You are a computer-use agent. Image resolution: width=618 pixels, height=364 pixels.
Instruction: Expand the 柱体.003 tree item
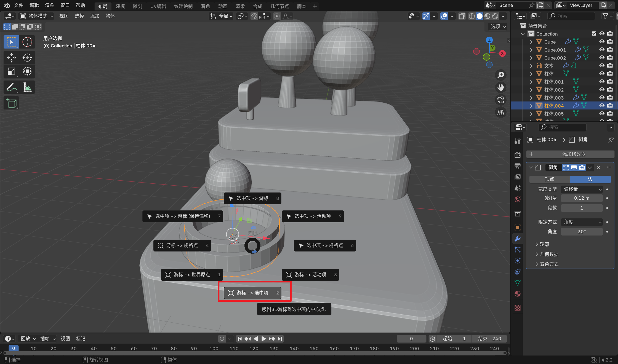(x=531, y=98)
